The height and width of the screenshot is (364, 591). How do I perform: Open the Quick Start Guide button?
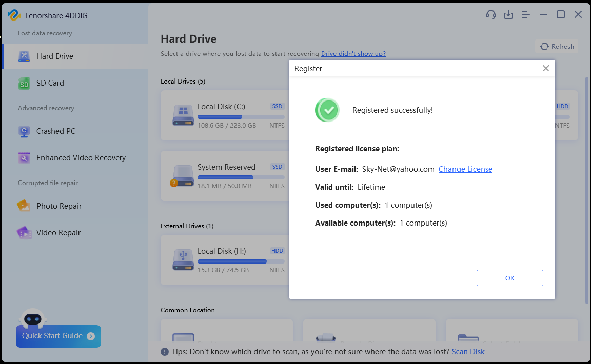(x=58, y=336)
